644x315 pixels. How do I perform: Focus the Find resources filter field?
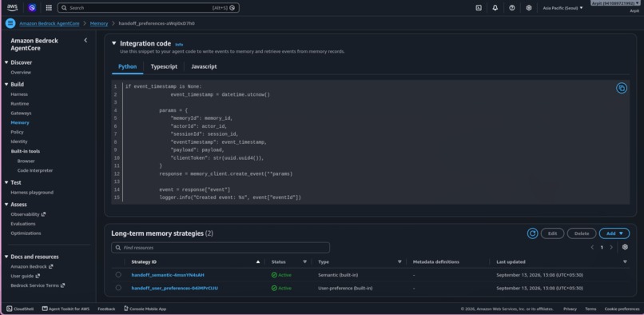click(x=221, y=248)
